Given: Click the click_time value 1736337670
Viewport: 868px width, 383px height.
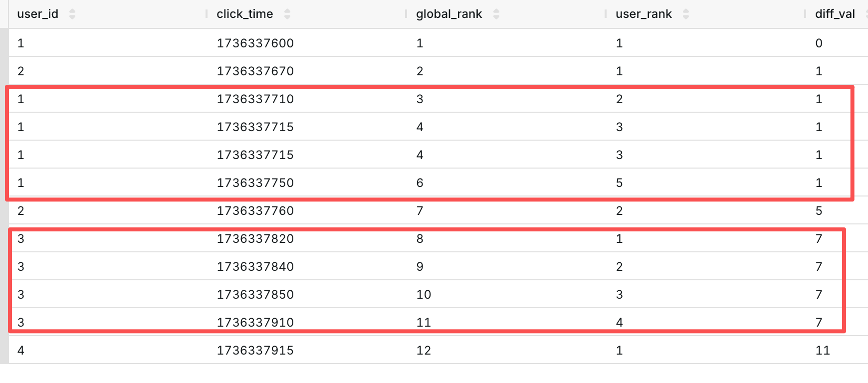Looking at the screenshot, I should click(255, 71).
